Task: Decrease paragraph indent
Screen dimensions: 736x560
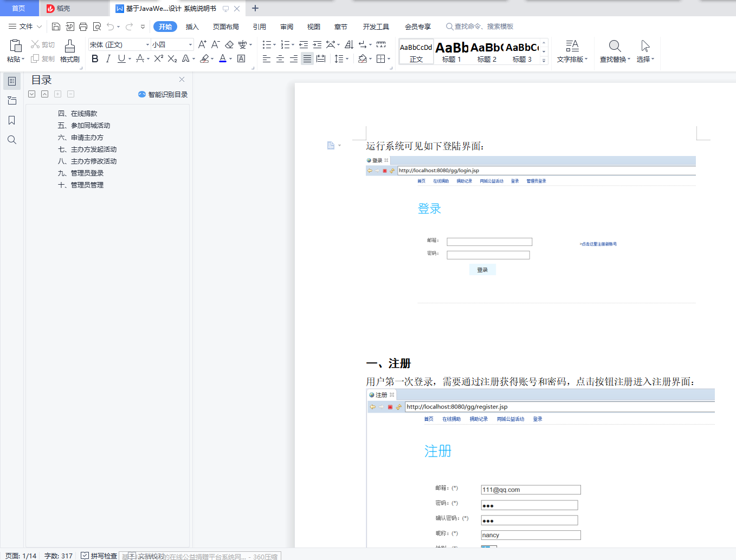Action: (304, 44)
